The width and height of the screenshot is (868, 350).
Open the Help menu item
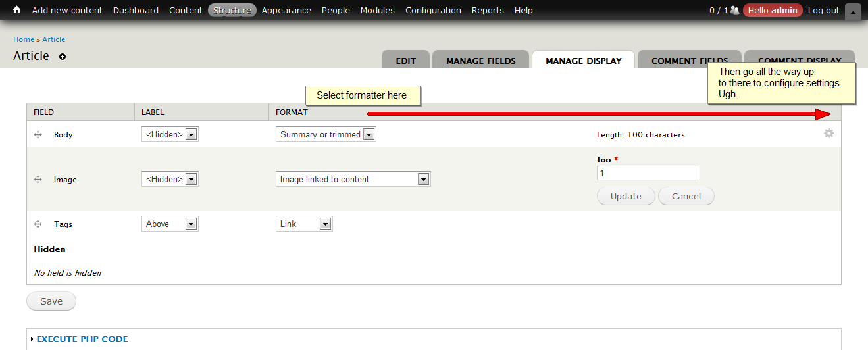coord(524,10)
